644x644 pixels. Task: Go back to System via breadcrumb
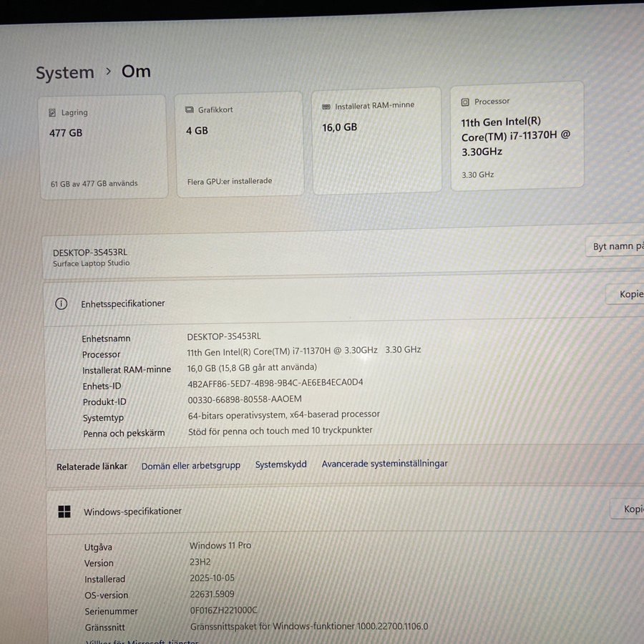[x=65, y=73]
